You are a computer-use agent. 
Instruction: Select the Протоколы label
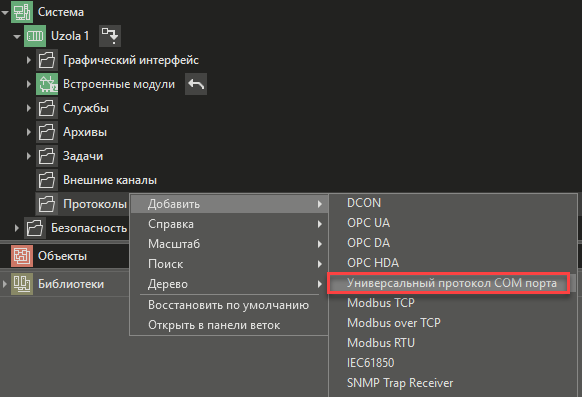coord(95,204)
